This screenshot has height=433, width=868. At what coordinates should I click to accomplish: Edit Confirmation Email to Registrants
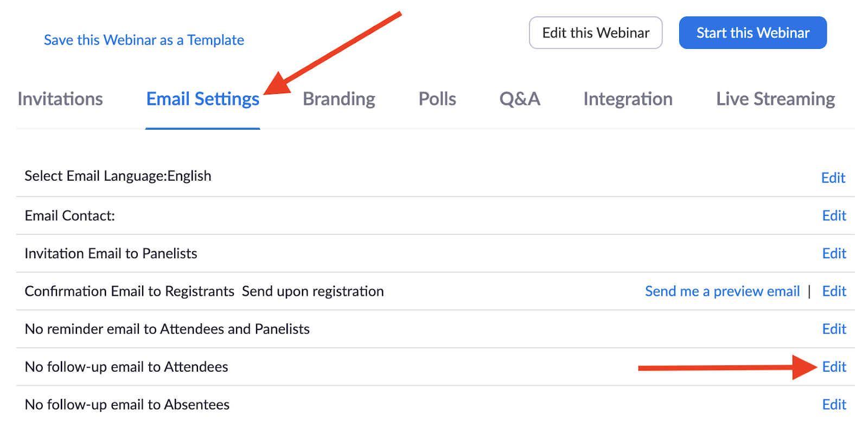[x=834, y=291]
